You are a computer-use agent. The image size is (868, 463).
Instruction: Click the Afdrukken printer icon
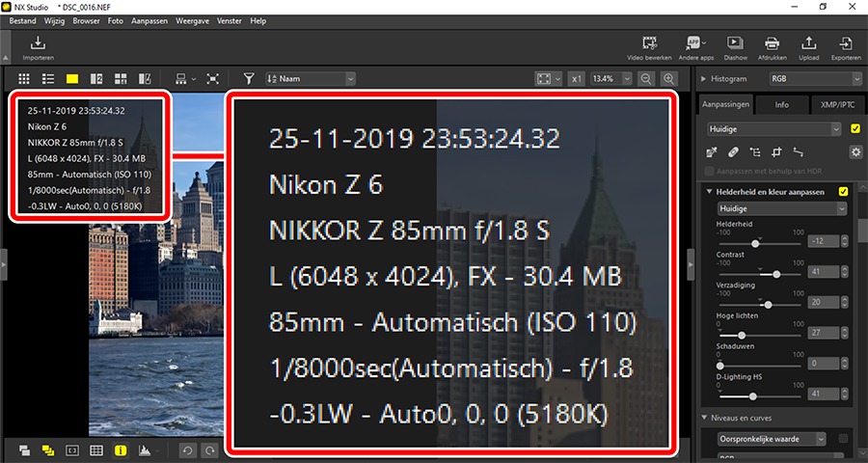773,43
